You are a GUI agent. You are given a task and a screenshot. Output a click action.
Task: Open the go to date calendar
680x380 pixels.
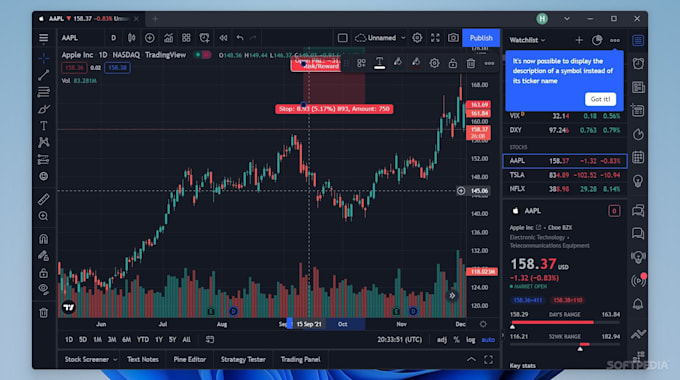pos(210,340)
